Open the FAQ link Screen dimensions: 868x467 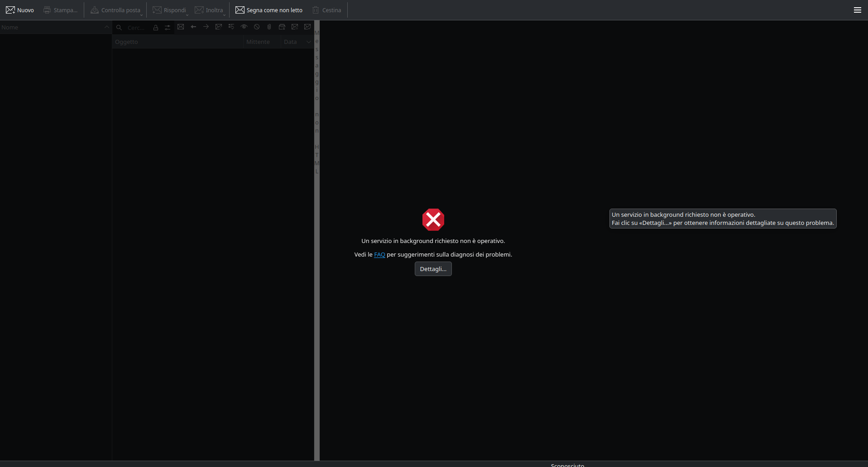(379, 255)
